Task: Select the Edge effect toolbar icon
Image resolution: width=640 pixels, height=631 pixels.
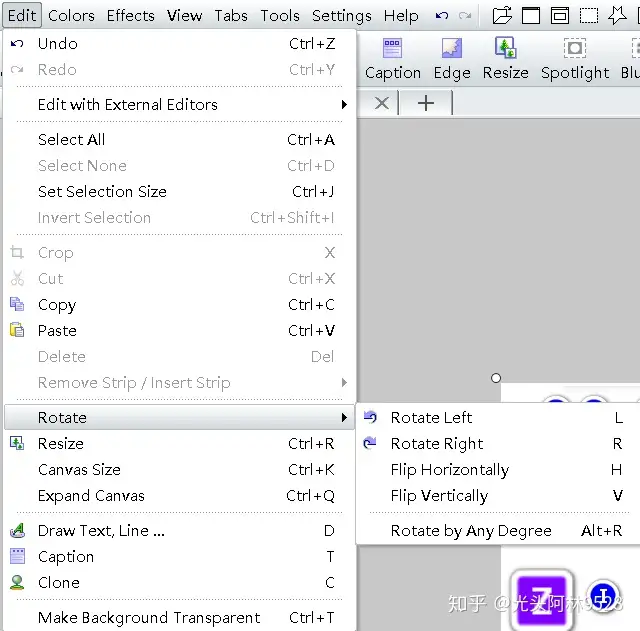Action: pyautogui.click(x=452, y=58)
